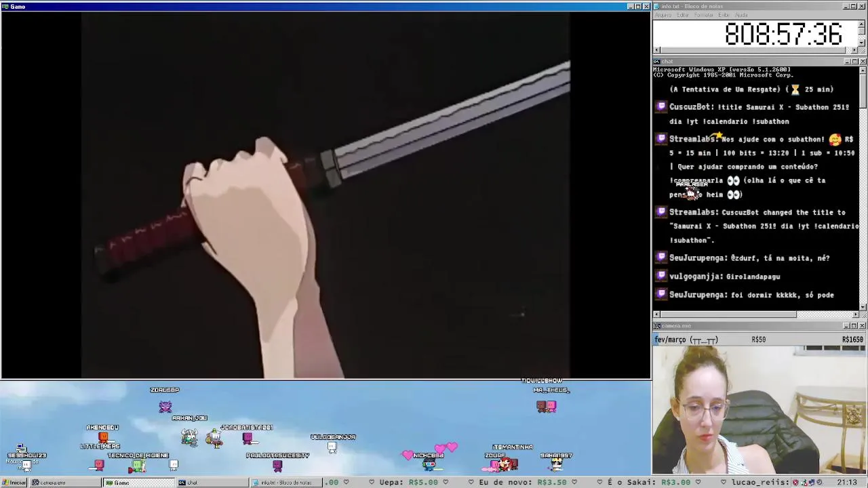Click the JCAOBATISTA881 purple avatar
The height and width of the screenshot is (488, 868).
tap(248, 438)
